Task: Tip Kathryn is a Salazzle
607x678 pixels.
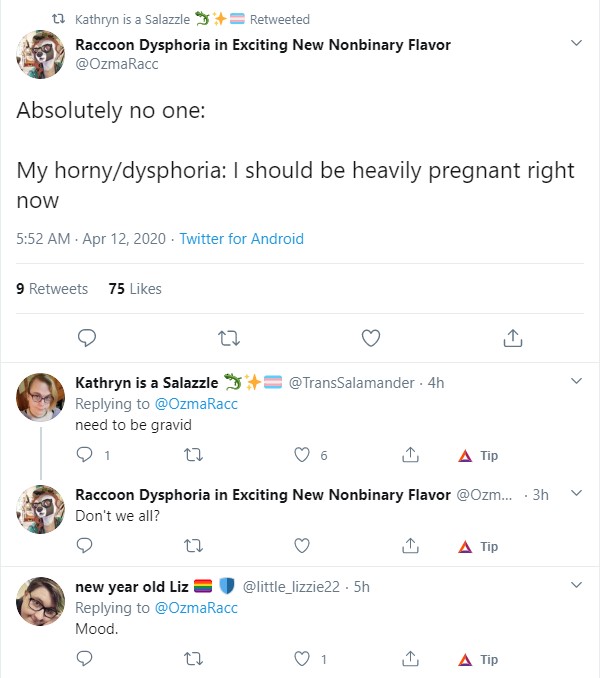Action: (x=478, y=455)
